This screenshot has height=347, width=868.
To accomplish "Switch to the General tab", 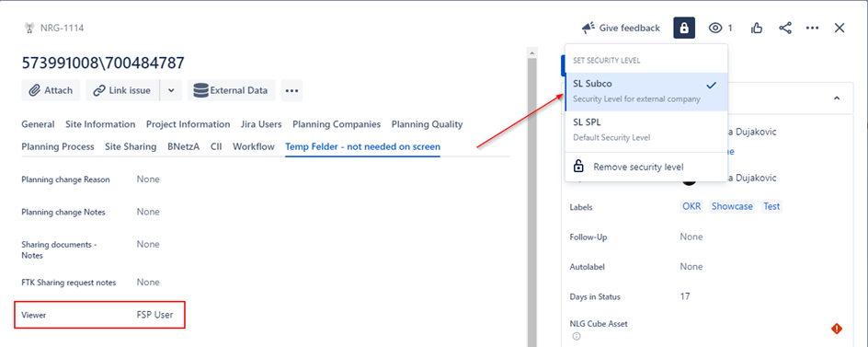I will [38, 124].
